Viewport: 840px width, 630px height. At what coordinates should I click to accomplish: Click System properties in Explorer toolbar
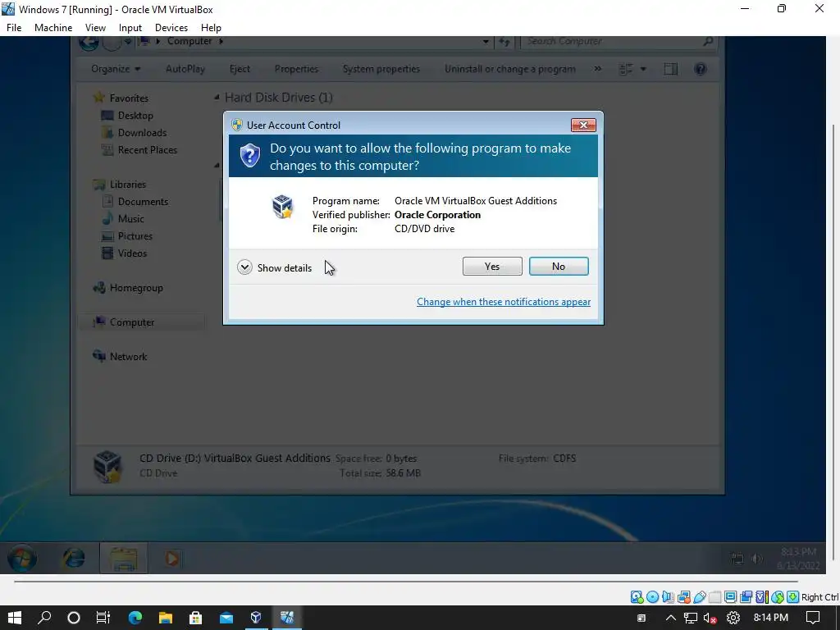(x=381, y=69)
